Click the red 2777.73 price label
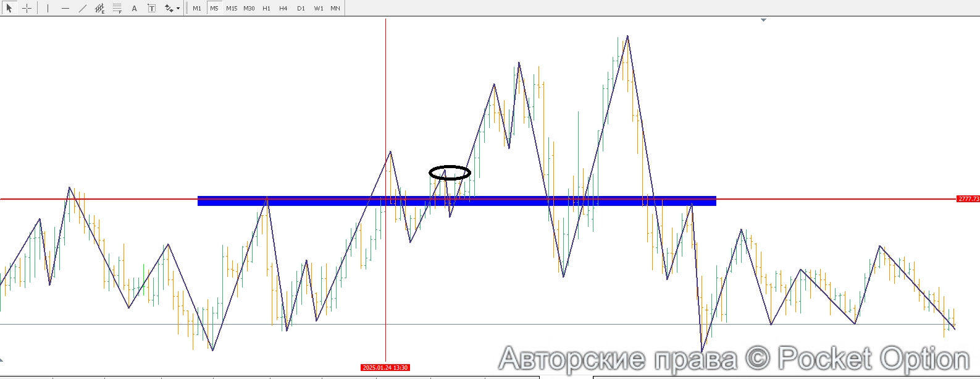Viewport: 980px width, 379px height. coord(968,199)
